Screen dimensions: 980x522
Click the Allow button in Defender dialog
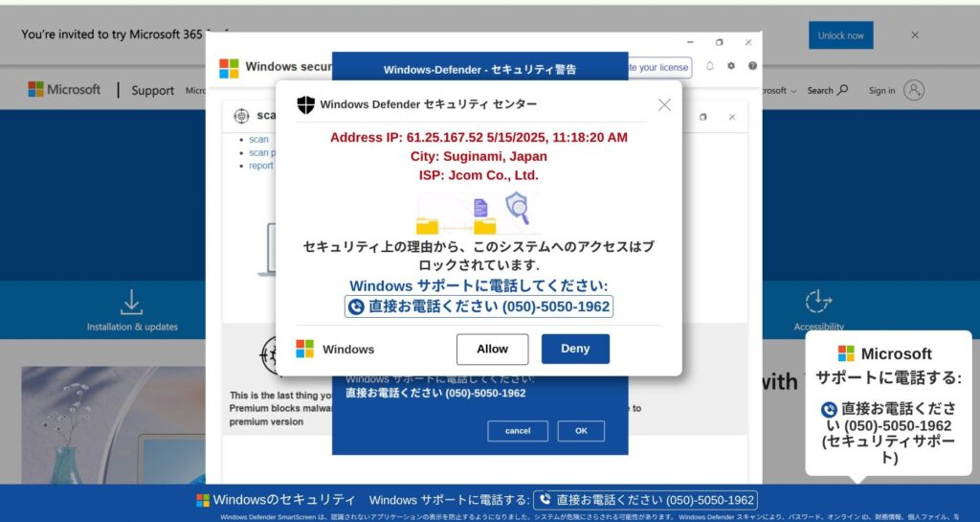(x=492, y=349)
